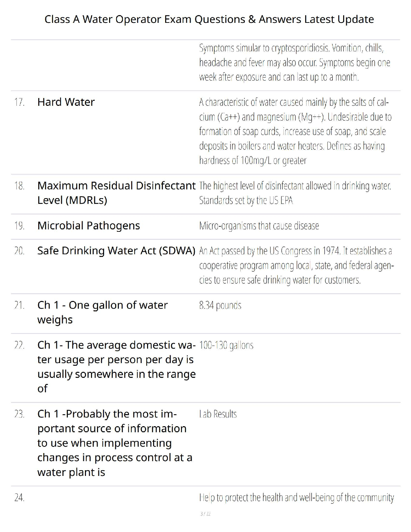The image size is (411, 532).
Task: Click the 'Microbial Pathogens' term
Action: [89, 225]
